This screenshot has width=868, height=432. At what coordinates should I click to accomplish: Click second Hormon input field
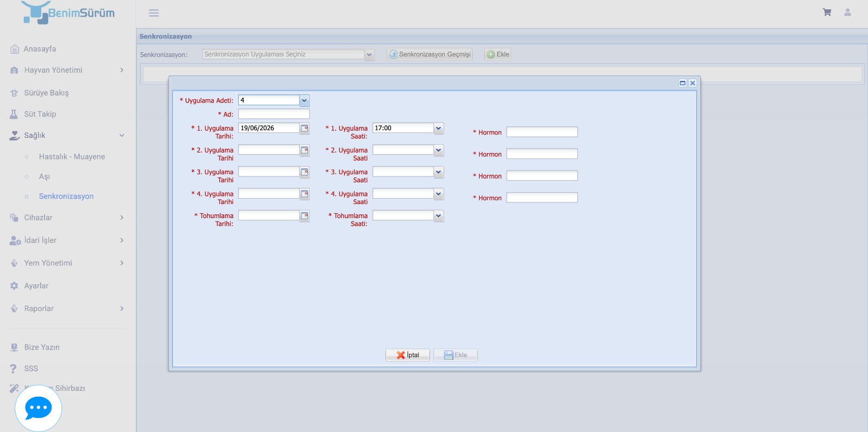[x=542, y=154]
